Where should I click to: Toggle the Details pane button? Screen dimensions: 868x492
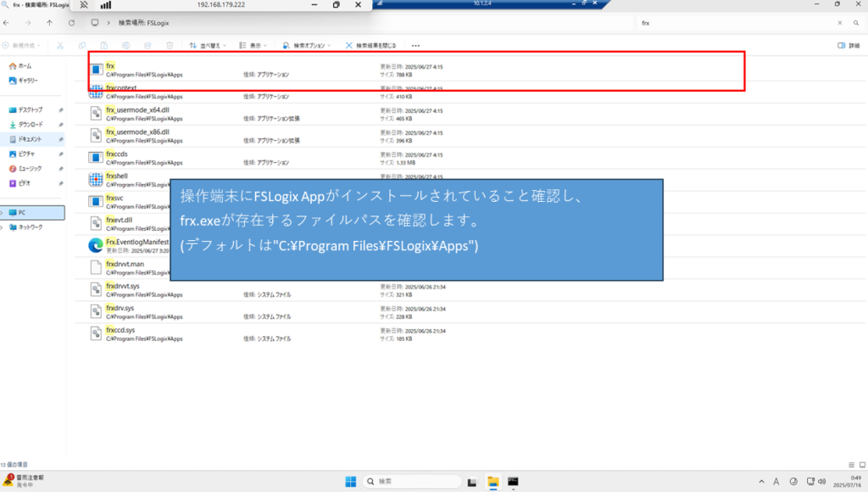point(849,46)
